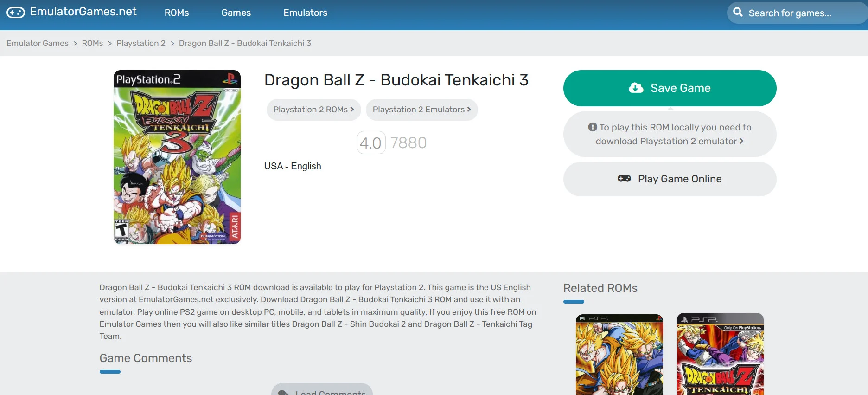This screenshot has width=868, height=395.
Task: Click the Load Comments button
Action: pos(322,389)
